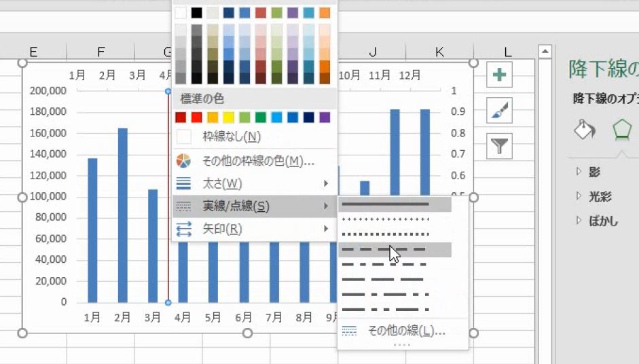Click the 5月 bottom axis label
Screen dimensions: 639x364
(213, 317)
